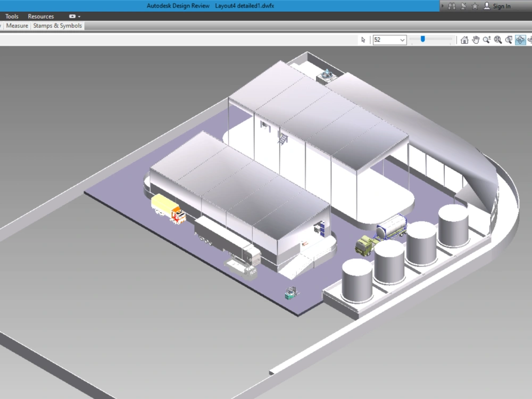This screenshot has height=399, width=532.
Task: Click the Fit-to-Window zoom icon
Action: pos(498,39)
